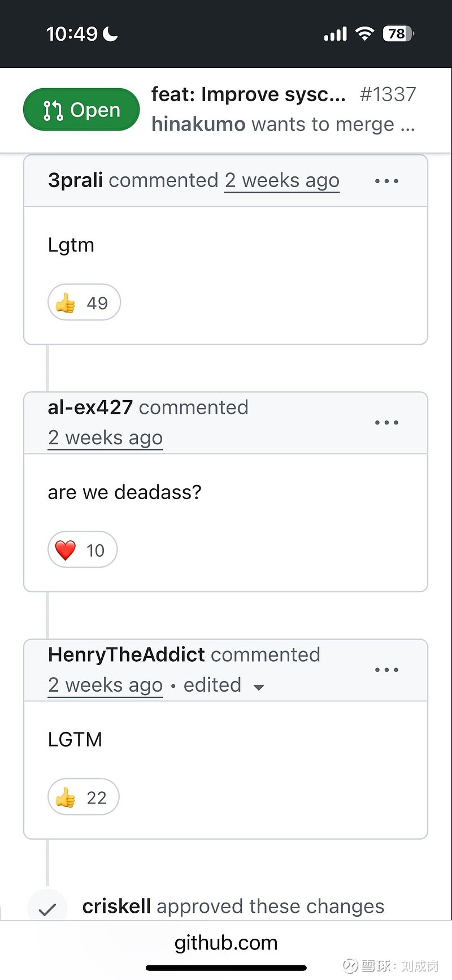Open HenryTheAddict's user profile
The height and width of the screenshot is (980, 452).
coord(127,654)
